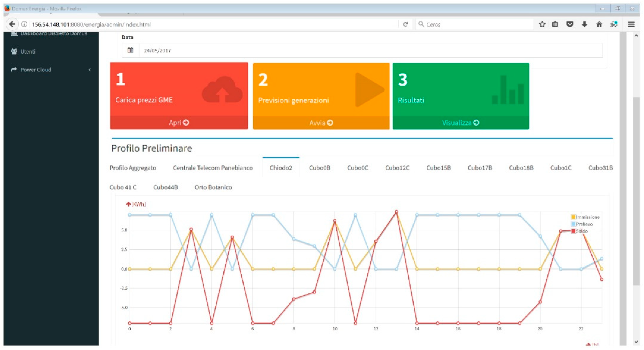
Task: Click the date input field showing 24/05/2017
Action: coord(370,50)
